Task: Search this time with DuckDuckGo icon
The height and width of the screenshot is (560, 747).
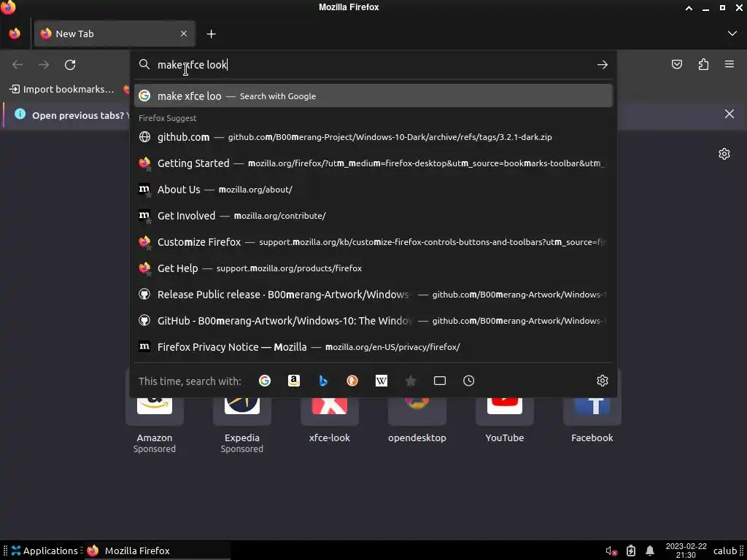Action: 352,381
